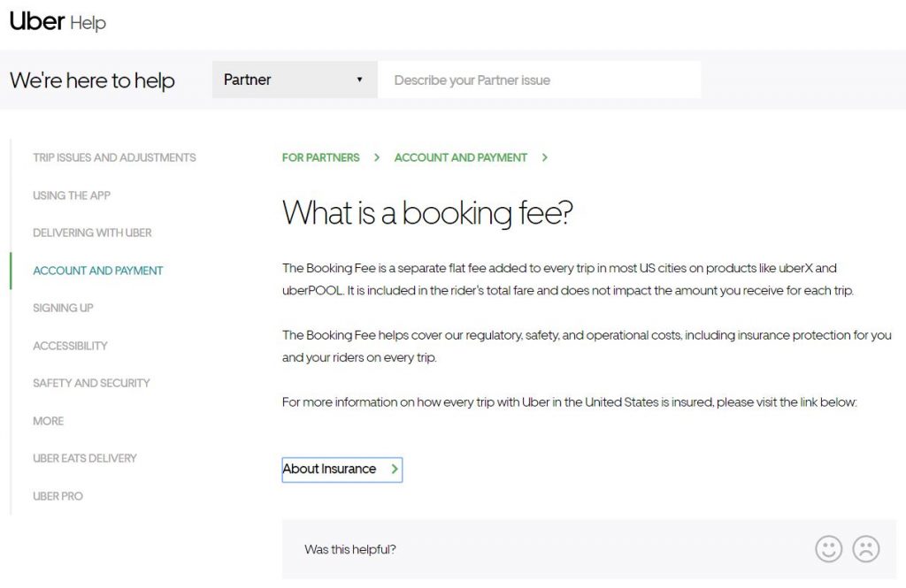Select Using the App in sidebar

tap(72, 195)
